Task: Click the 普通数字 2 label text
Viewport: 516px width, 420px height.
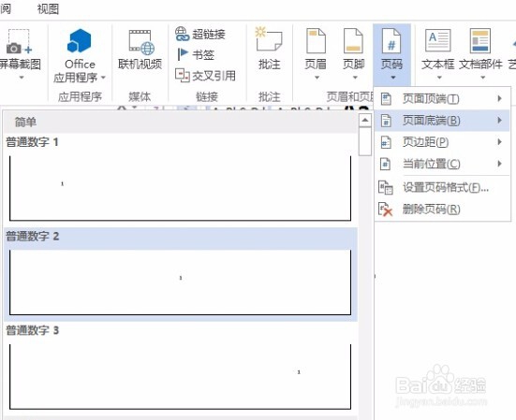Action: point(32,236)
